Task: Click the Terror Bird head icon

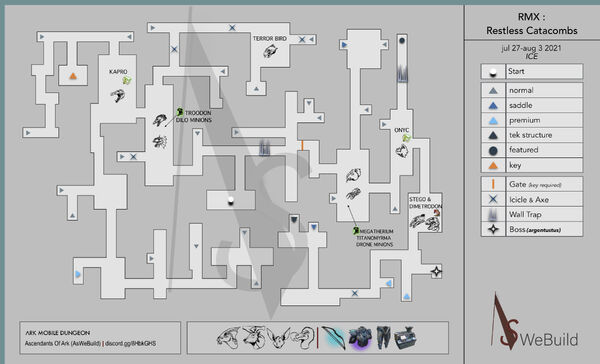Action: (271, 51)
